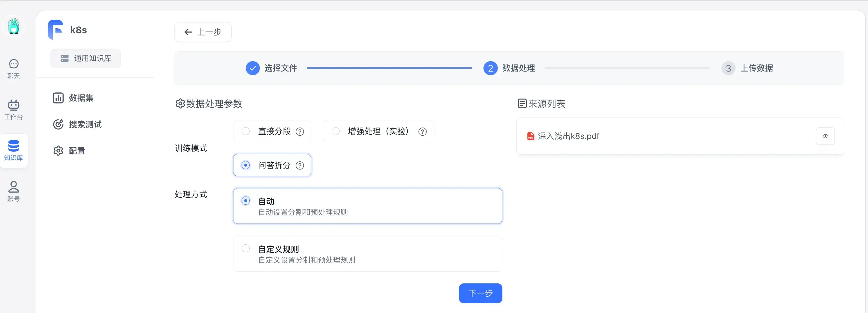Click the 数据处理参数 gear icon
The width and height of the screenshot is (868, 313).
point(180,104)
